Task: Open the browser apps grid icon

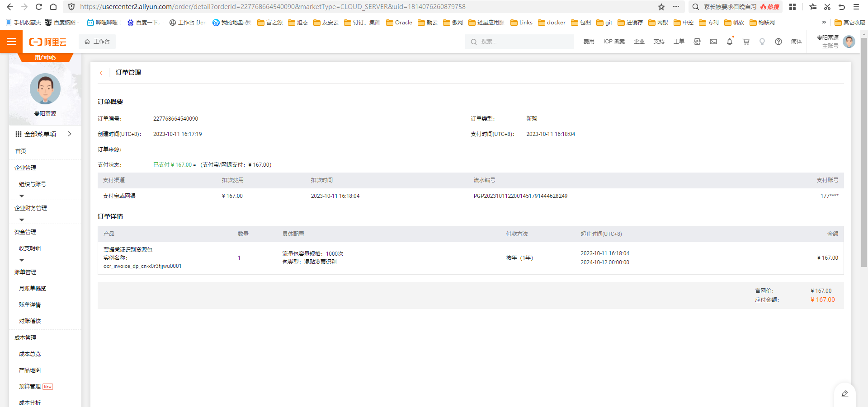Action: coord(793,7)
